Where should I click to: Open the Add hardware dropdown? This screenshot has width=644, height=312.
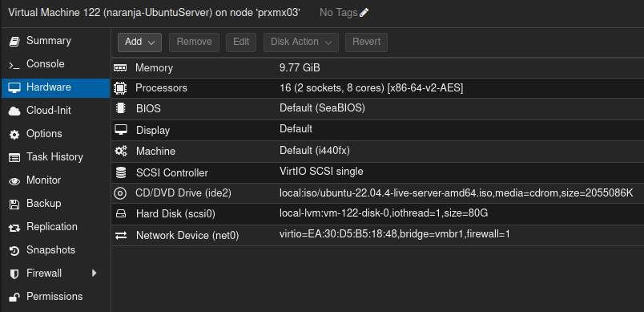click(139, 43)
